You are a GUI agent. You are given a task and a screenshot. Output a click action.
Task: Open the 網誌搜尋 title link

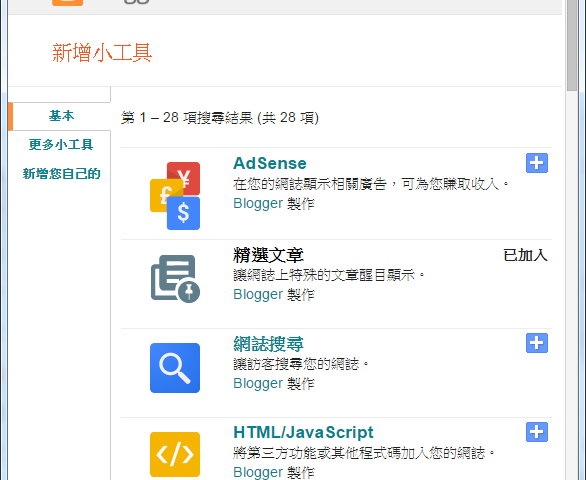coord(268,344)
